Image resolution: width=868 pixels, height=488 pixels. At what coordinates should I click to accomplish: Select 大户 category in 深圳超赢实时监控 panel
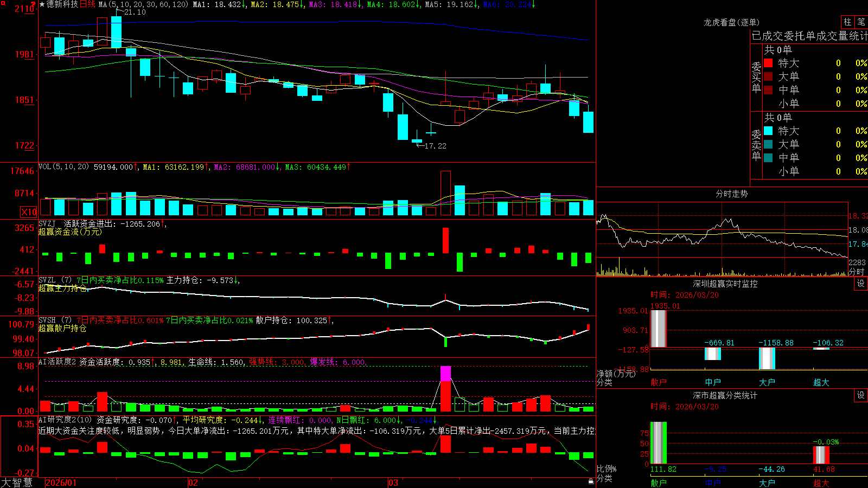(x=767, y=382)
